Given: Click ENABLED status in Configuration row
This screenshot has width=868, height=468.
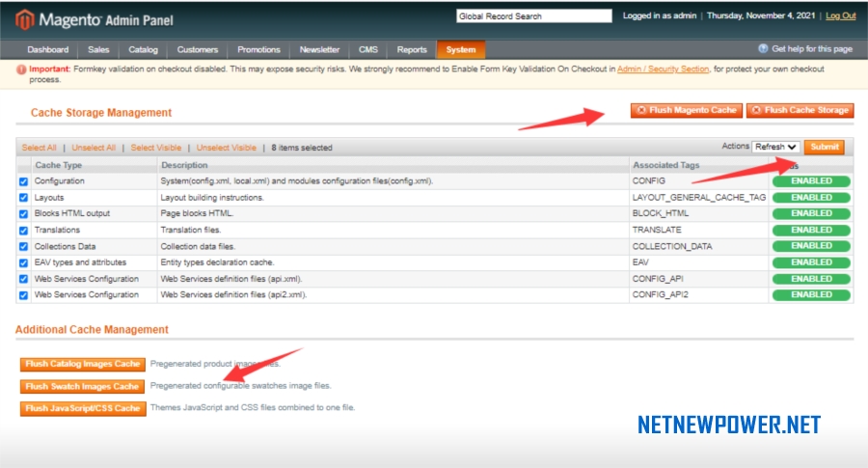Looking at the screenshot, I should tap(811, 181).
